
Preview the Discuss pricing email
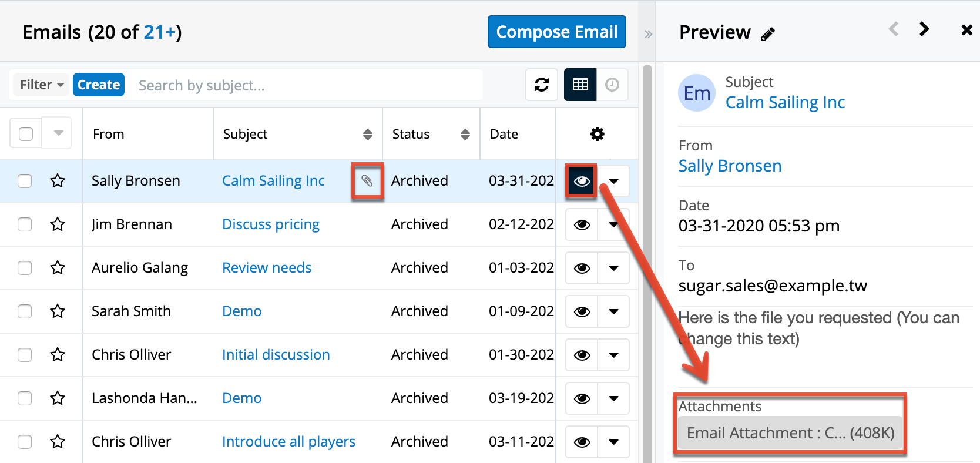pos(582,224)
